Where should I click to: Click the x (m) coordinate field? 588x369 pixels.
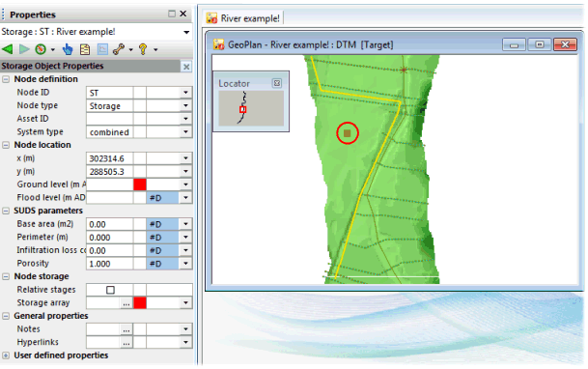[109, 158]
